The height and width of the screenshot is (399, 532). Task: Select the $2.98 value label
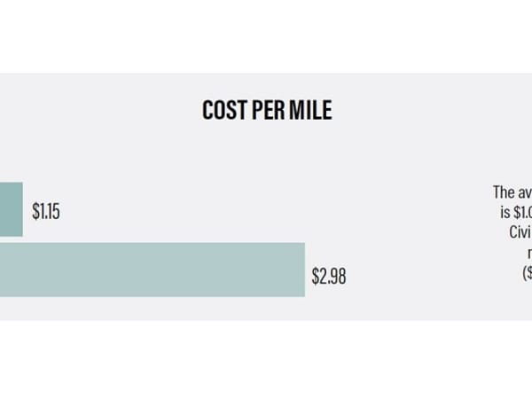click(x=328, y=276)
